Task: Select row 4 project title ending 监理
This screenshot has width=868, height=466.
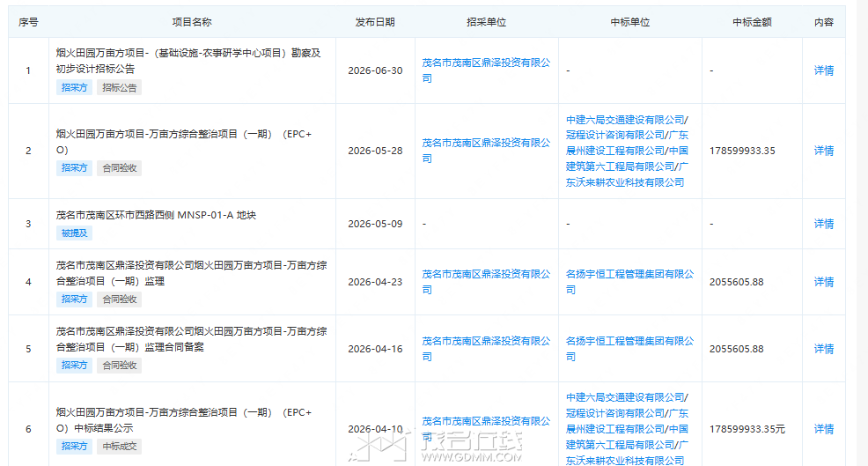Action: [x=192, y=273]
